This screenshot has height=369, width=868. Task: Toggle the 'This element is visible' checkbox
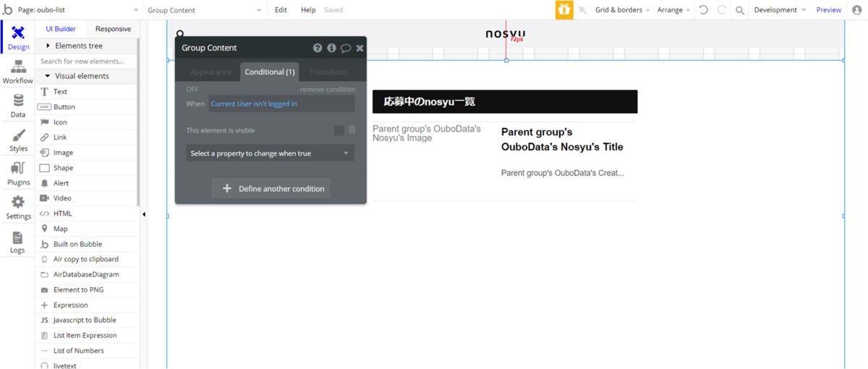[339, 130]
